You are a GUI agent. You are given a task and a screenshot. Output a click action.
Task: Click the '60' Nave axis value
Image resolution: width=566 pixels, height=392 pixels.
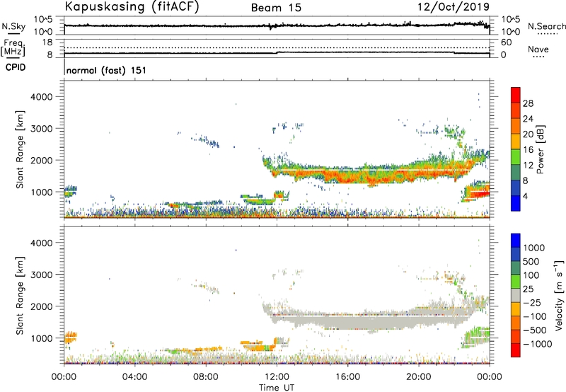click(506, 42)
